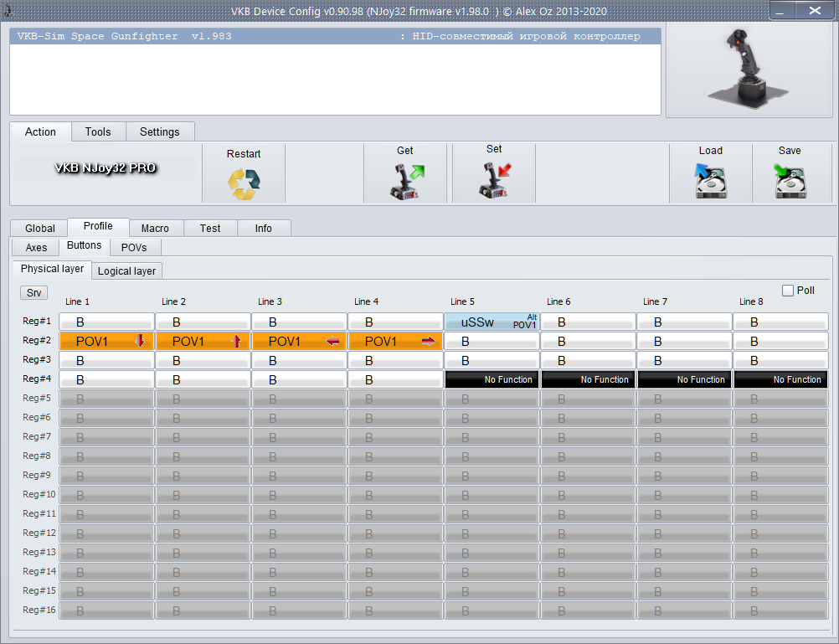Open the Tools tab

point(98,131)
